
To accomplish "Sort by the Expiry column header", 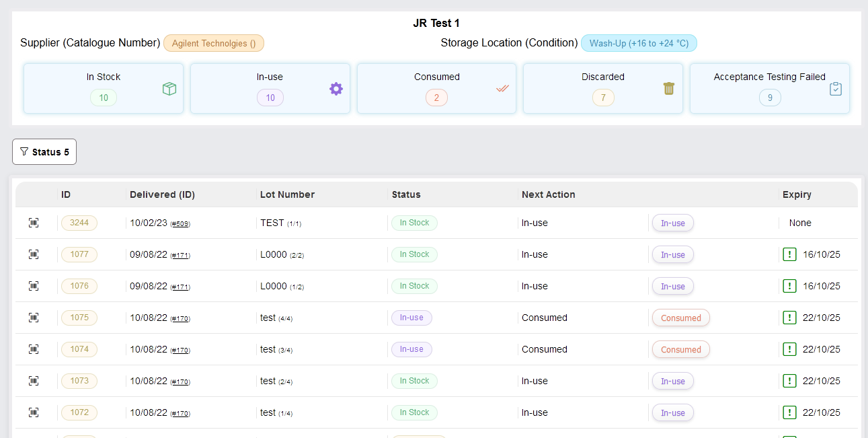I will point(797,194).
